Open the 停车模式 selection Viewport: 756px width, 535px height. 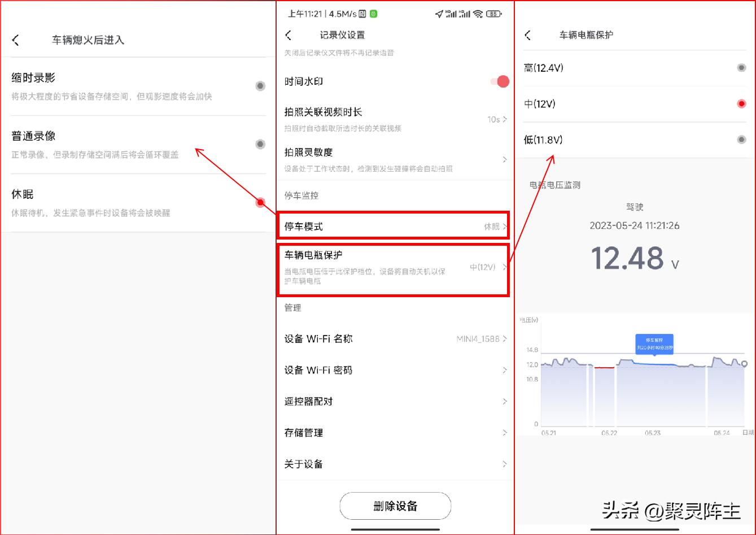click(x=394, y=225)
